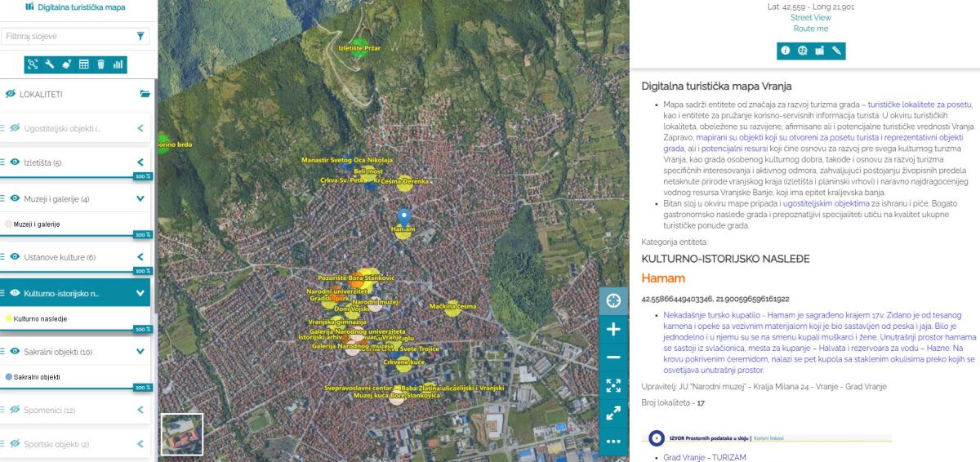Collapse the Sakralni objekti layer chevron
Screen dimensions: 980x462
point(140,352)
